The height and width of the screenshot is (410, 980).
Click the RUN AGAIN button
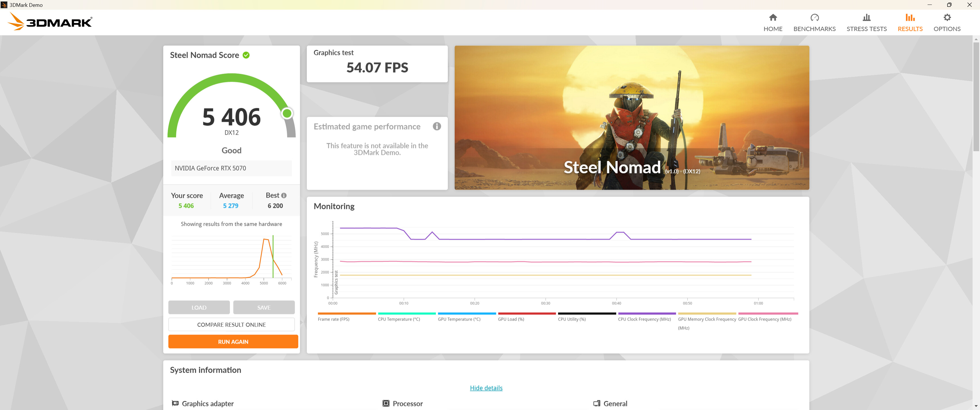(233, 342)
